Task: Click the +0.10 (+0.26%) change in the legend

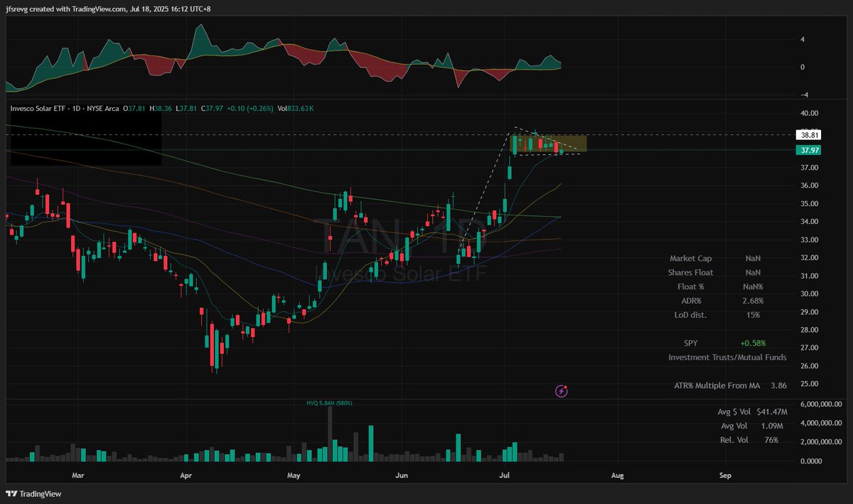Action: [x=251, y=108]
